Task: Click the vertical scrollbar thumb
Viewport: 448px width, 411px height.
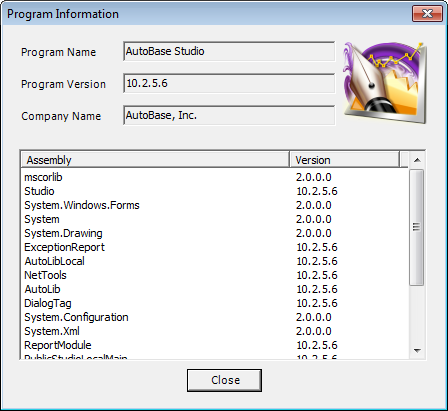Action: [x=417, y=227]
